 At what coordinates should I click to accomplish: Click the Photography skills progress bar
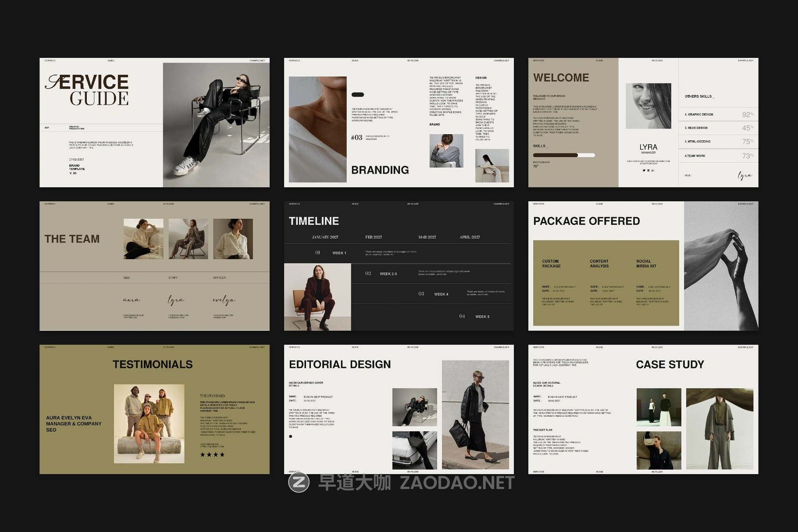[x=564, y=155]
